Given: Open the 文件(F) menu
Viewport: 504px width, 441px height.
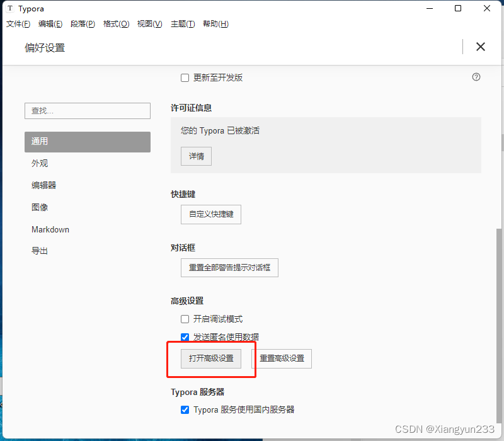Looking at the screenshot, I should 18,24.
